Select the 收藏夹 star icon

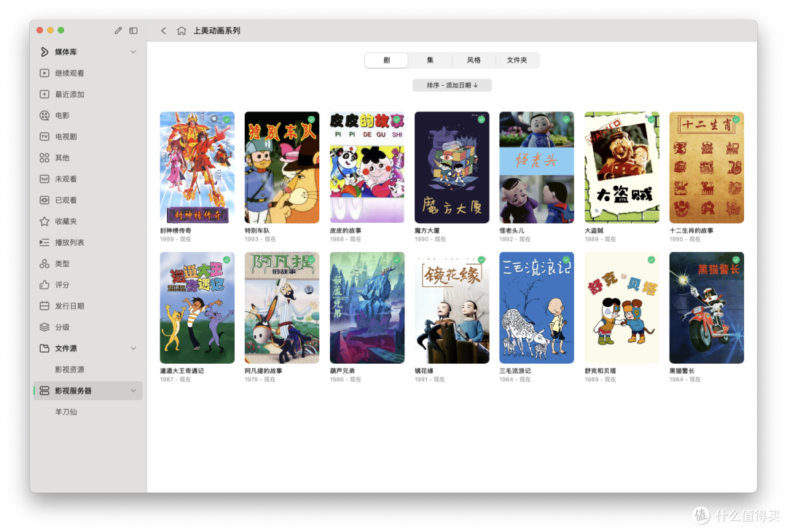(45, 221)
